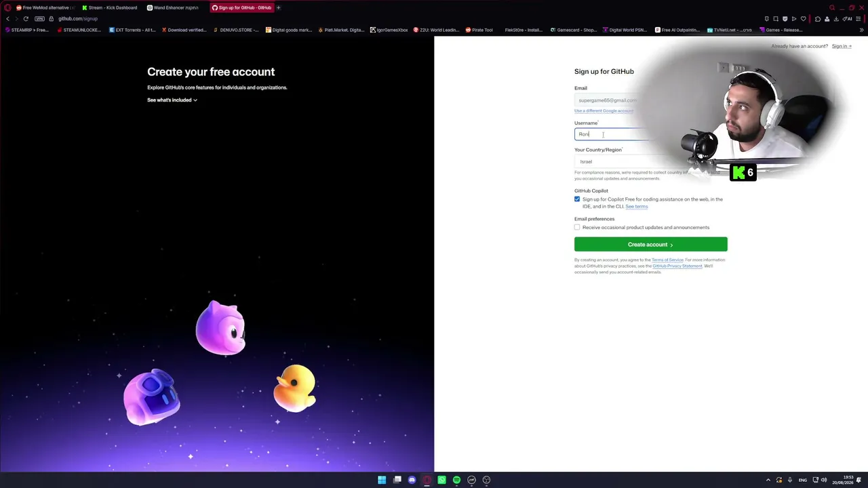Open Spotify from the taskbar

[x=456, y=480]
